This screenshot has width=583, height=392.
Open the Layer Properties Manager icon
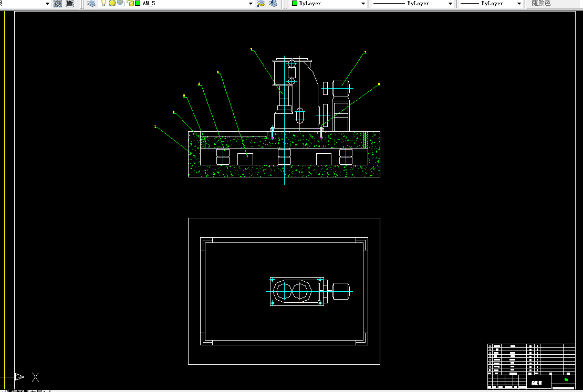pos(91,4)
